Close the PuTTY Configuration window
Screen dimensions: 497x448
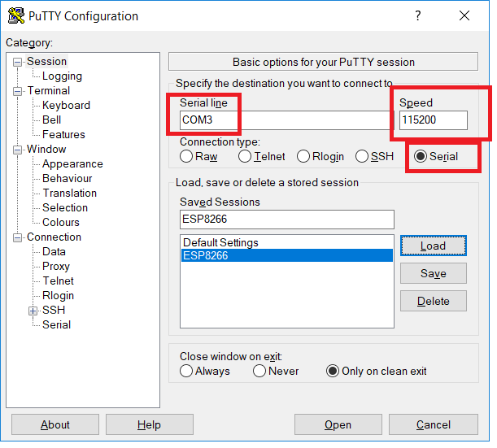click(x=464, y=15)
